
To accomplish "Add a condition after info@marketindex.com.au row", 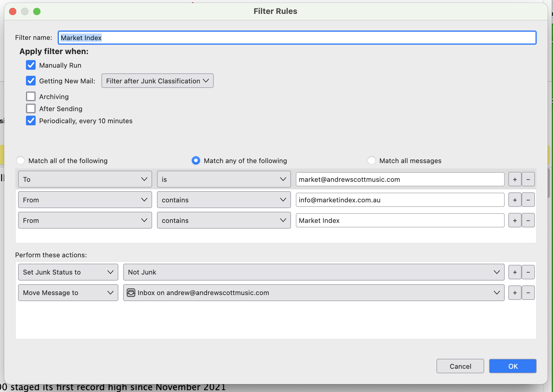I will pyautogui.click(x=515, y=200).
